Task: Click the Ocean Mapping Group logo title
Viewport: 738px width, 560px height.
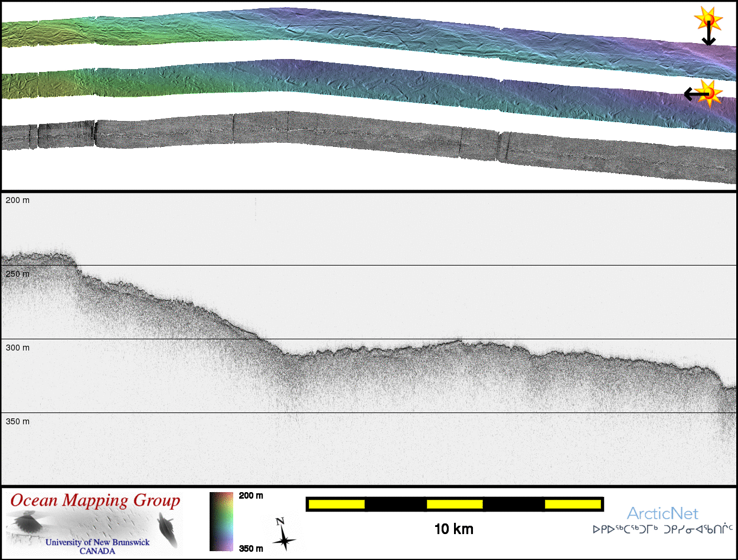Action: point(95,501)
